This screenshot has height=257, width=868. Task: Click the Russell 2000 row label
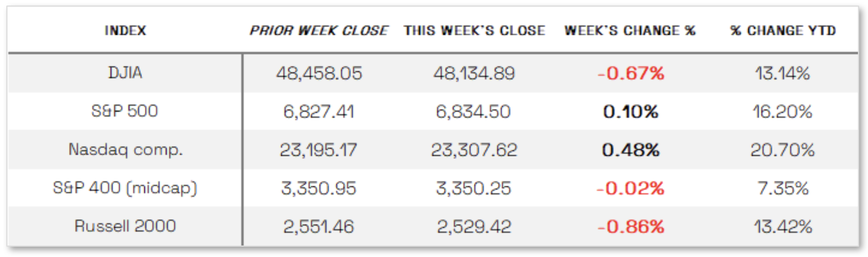click(x=125, y=226)
